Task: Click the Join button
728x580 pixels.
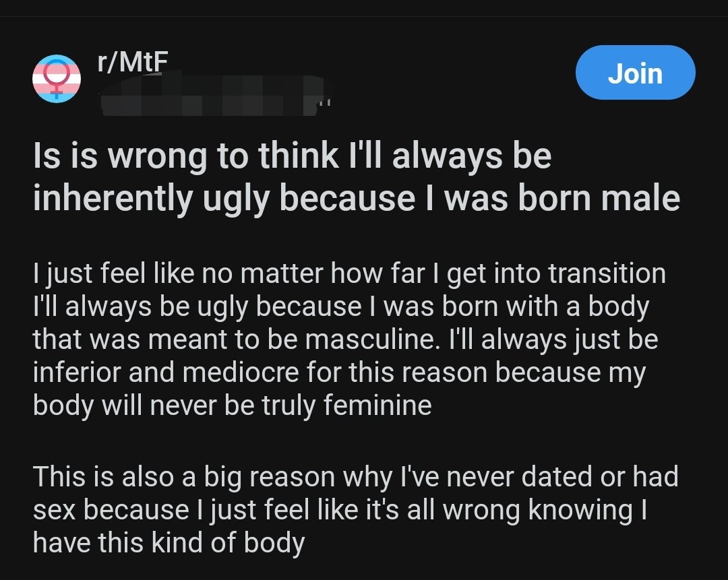Action: coord(635,72)
